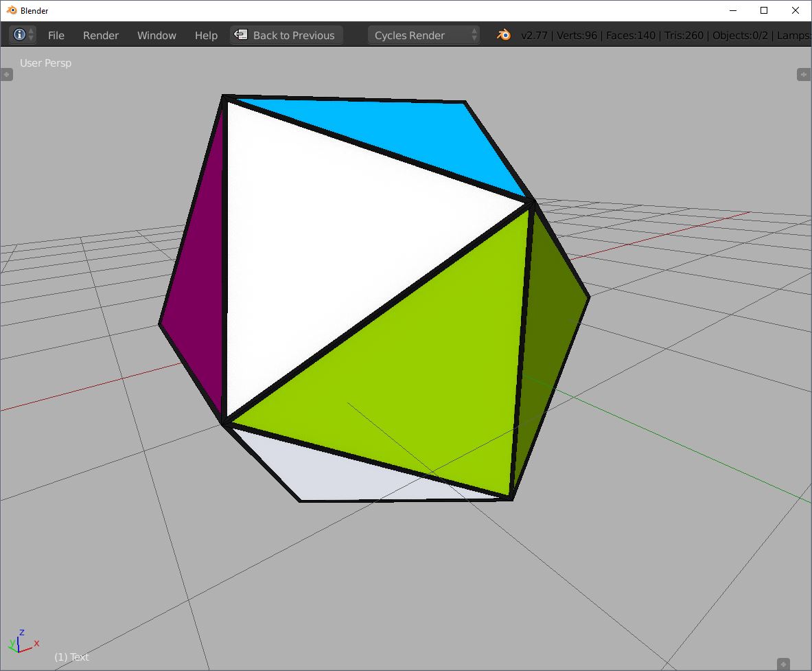This screenshot has height=671, width=812.
Task: Click the '(1) Text' label at the bottom
Action: (71, 657)
